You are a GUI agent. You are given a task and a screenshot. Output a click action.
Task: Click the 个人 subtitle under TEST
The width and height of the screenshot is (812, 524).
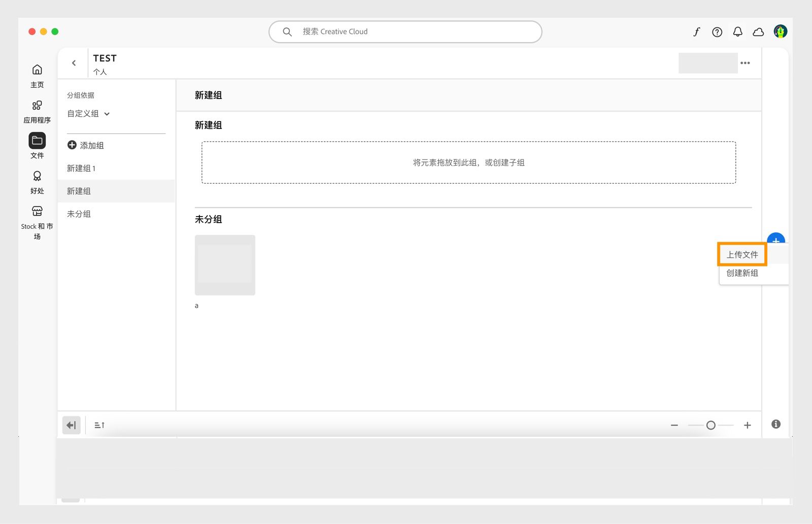coord(100,72)
